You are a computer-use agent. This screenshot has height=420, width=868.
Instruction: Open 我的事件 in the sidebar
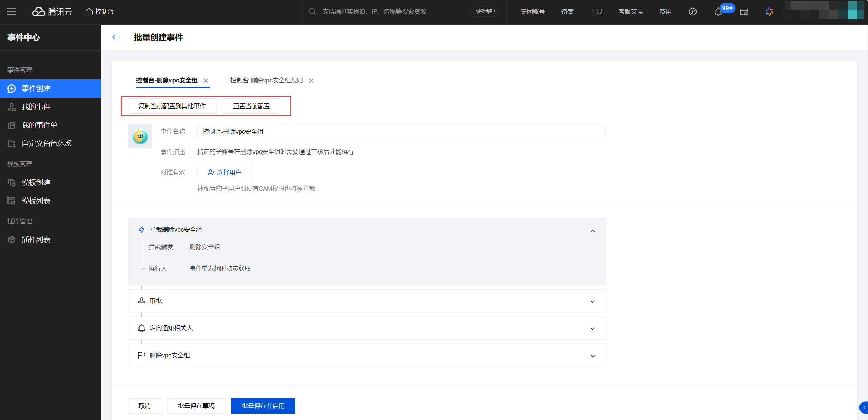pos(36,107)
